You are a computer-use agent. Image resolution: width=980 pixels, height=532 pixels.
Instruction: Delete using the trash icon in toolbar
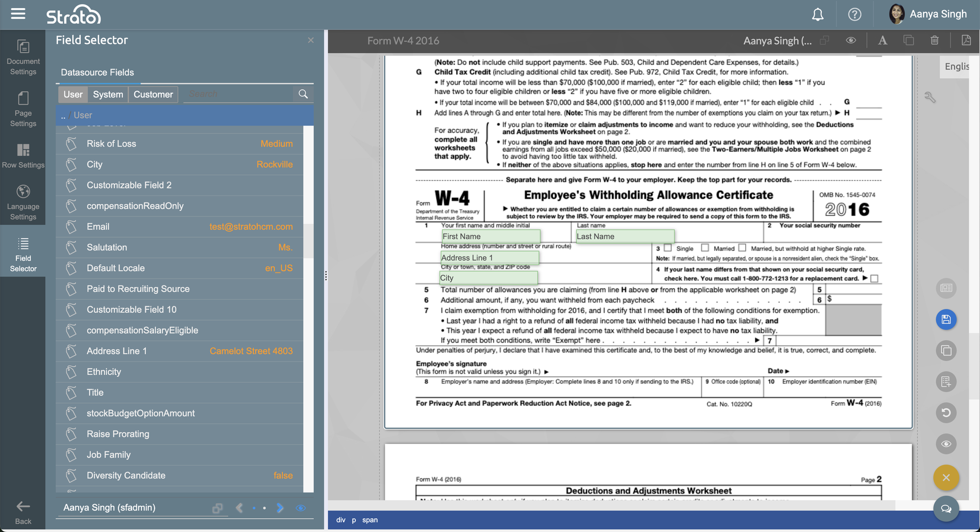(935, 40)
